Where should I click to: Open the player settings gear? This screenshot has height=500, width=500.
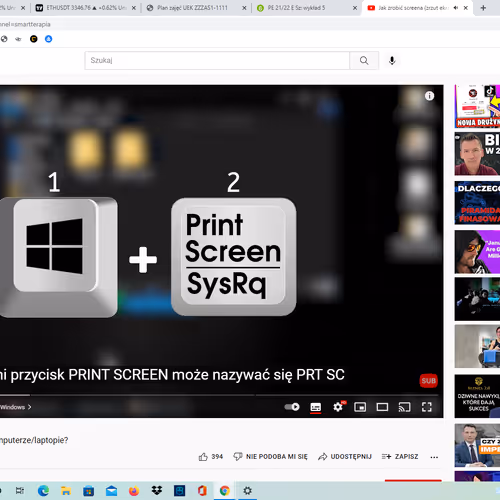coord(338,407)
